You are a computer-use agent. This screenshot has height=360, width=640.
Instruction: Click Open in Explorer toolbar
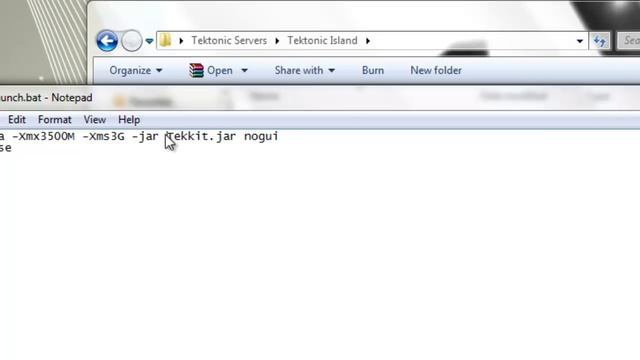(220, 70)
